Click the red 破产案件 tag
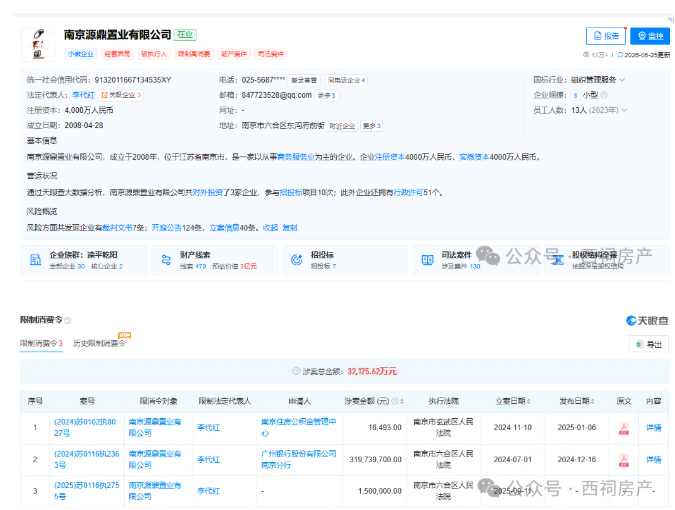The image size is (675, 510). coord(234,54)
